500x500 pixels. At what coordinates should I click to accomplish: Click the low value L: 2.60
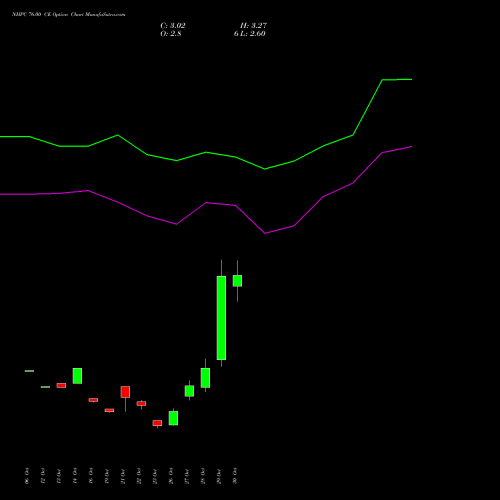[x=252, y=34]
